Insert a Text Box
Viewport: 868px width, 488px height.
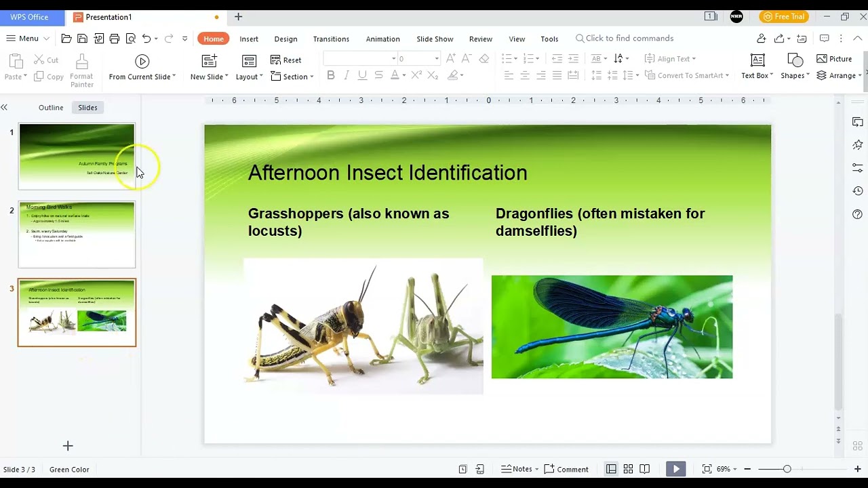(x=757, y=67)
